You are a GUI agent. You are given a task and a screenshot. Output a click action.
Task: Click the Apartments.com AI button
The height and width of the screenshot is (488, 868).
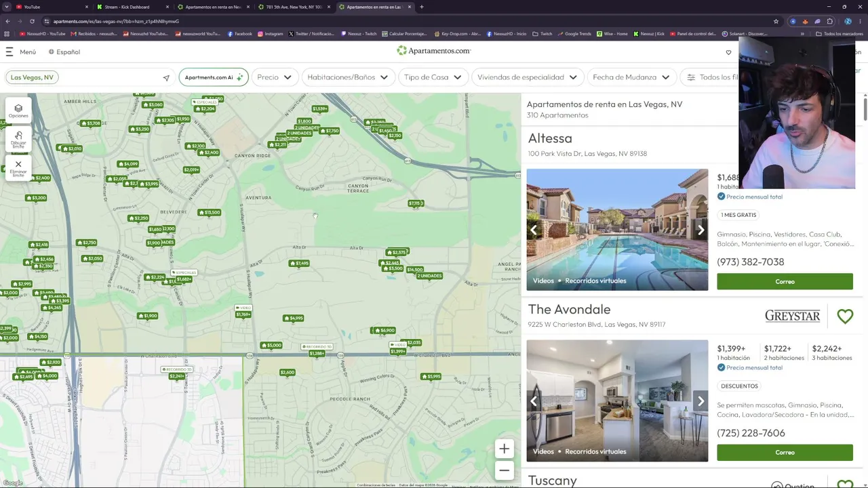pos(213,77)
